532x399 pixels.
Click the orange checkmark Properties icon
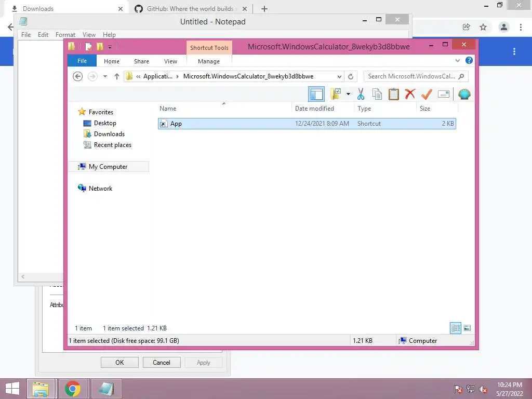[x=427, y=94]
